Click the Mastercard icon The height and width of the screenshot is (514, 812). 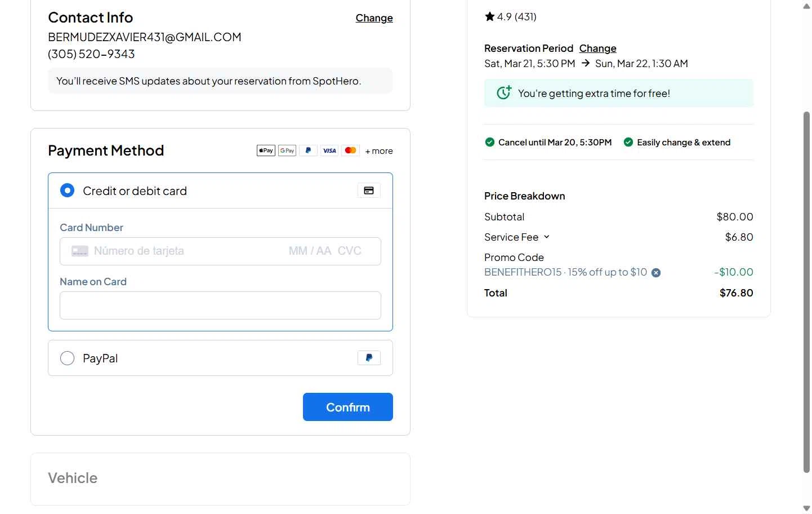coord(350,150)
